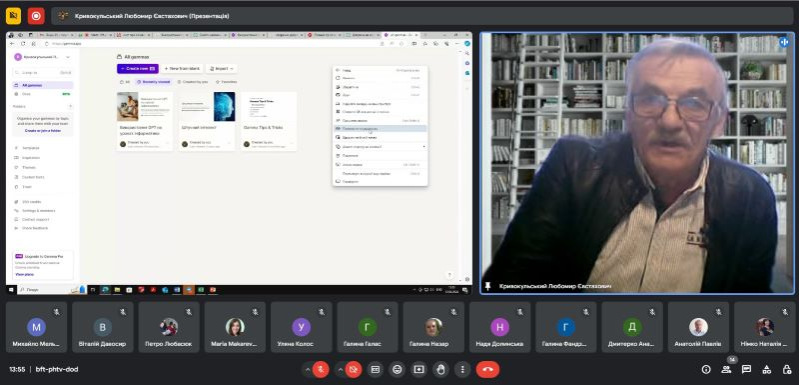
Task: Open meeting details info icon
Action: (706, 369)
